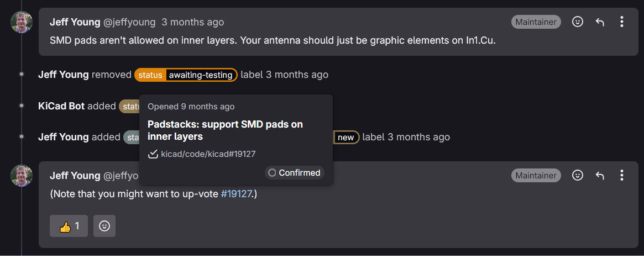This screenshot has width=644, height=269.
Task: Click Jeff Young avatar on first comment
Action: tap(22, 22)
